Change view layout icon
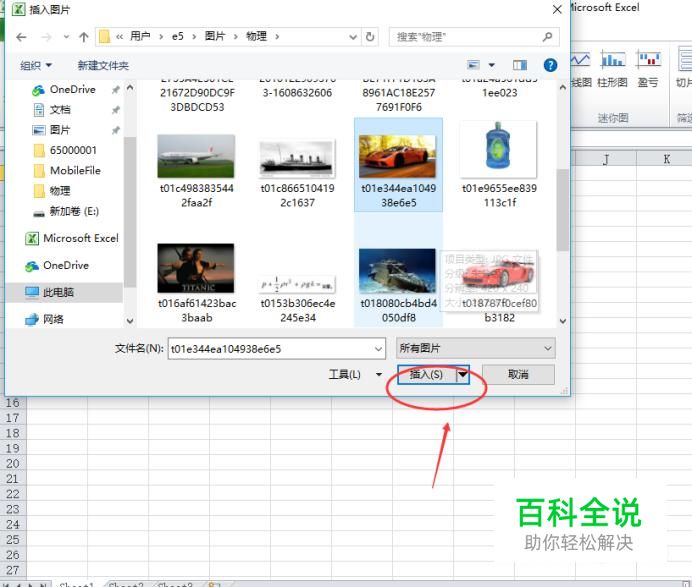This screenshot has width=692, height=587. [x=473, y=65]
